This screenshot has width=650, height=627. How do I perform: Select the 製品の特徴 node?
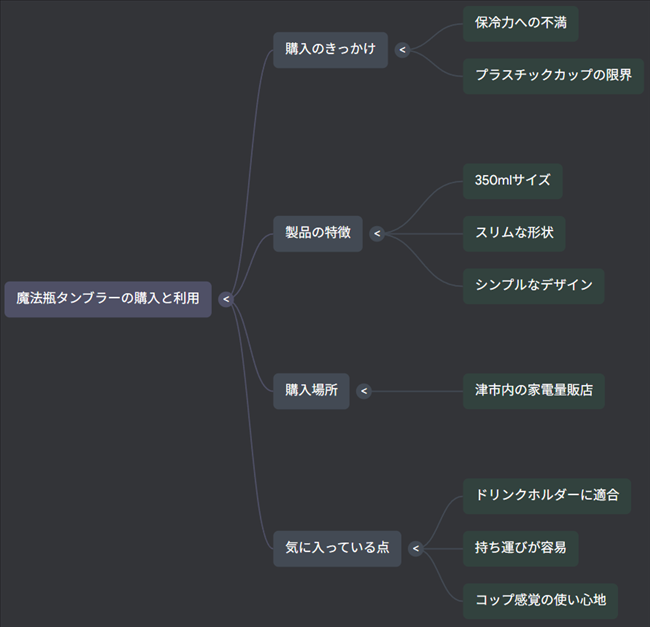[x=317, y=234]
